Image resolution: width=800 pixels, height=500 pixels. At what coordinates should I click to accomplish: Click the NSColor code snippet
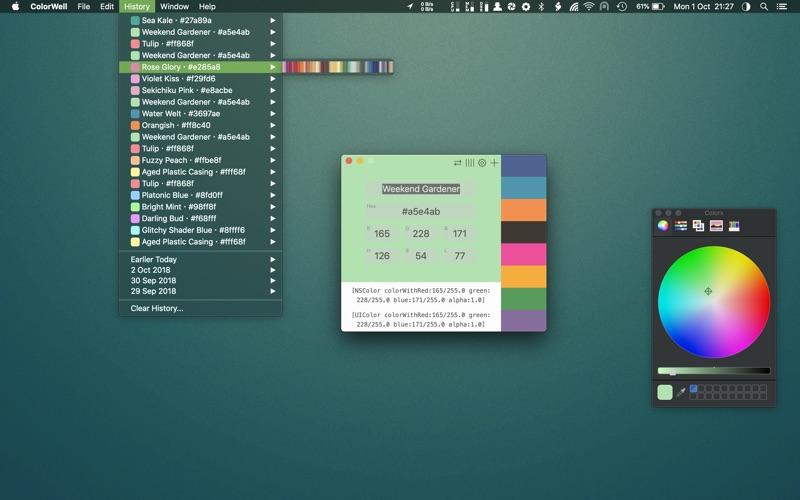pyautogui.click(x=421, y=295)
